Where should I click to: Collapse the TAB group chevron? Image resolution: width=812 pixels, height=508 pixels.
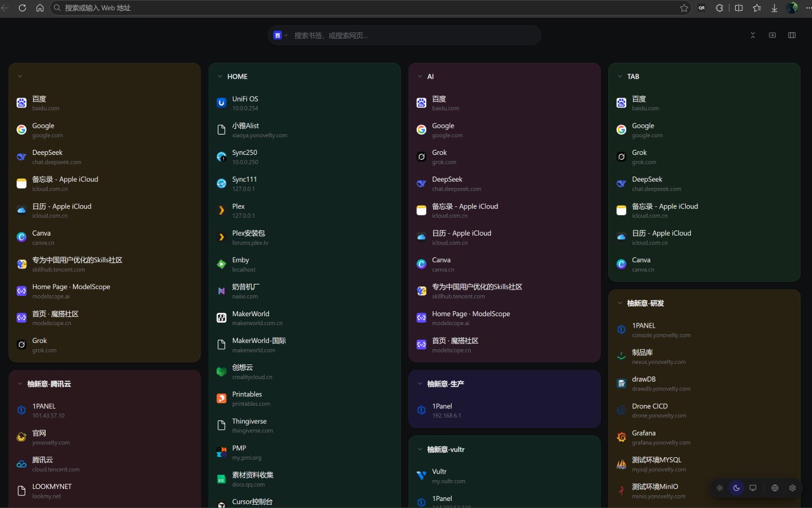pos(620,76)
